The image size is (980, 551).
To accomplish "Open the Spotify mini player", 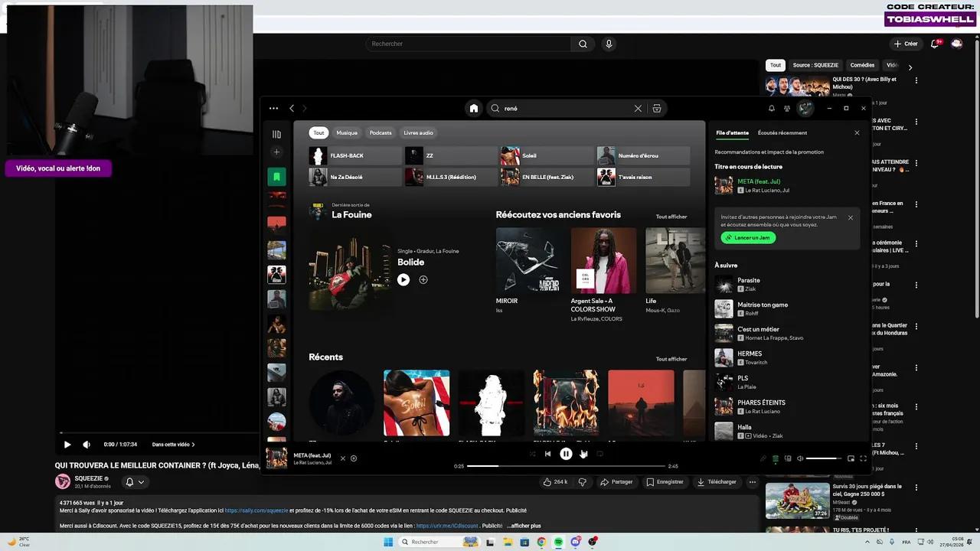I will (851, 458).
